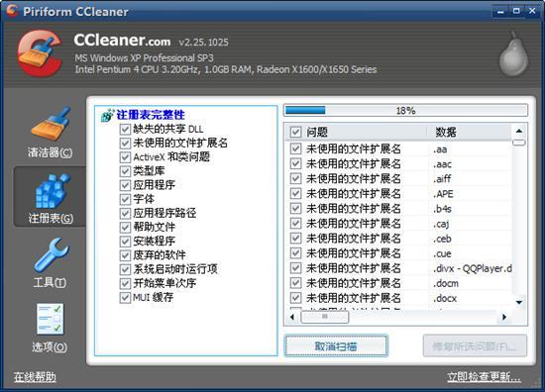Uncheck the .docx result row checkbox
The height and width of the screenshot is (392, 545).
(295, 298)
